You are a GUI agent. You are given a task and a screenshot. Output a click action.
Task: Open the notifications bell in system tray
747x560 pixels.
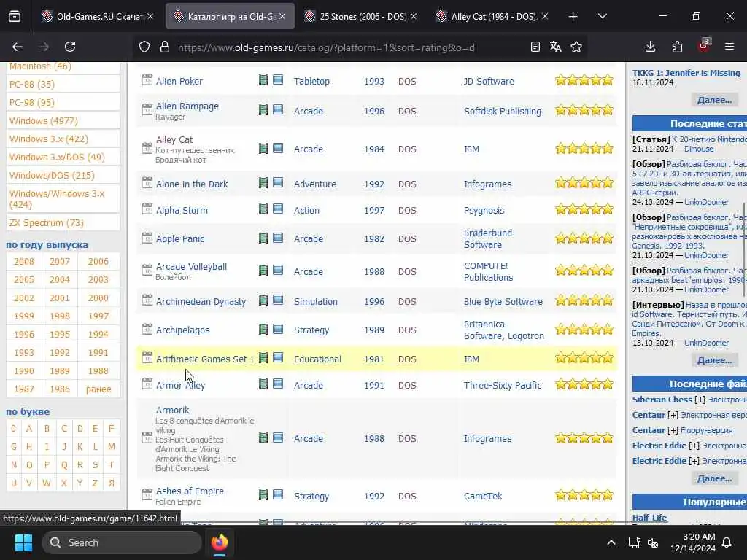coord(727,542)
